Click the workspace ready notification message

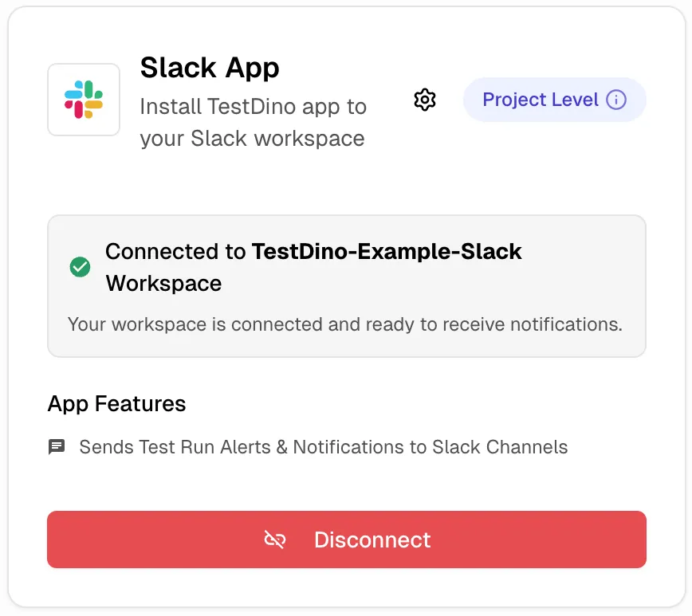(346, 324)
